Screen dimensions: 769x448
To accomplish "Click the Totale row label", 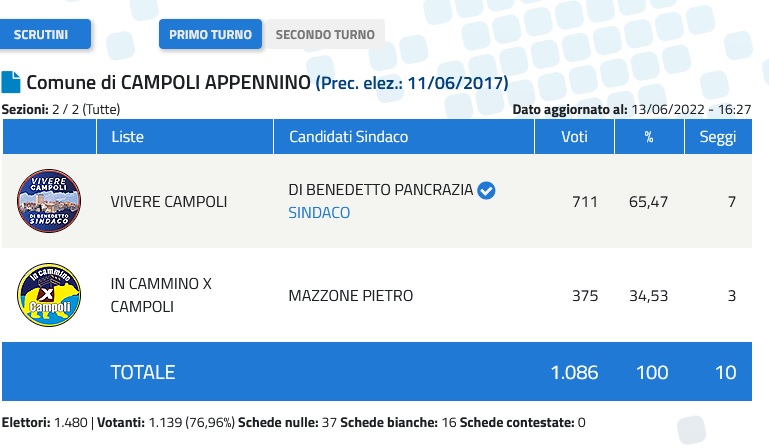I will coord(143,373).
